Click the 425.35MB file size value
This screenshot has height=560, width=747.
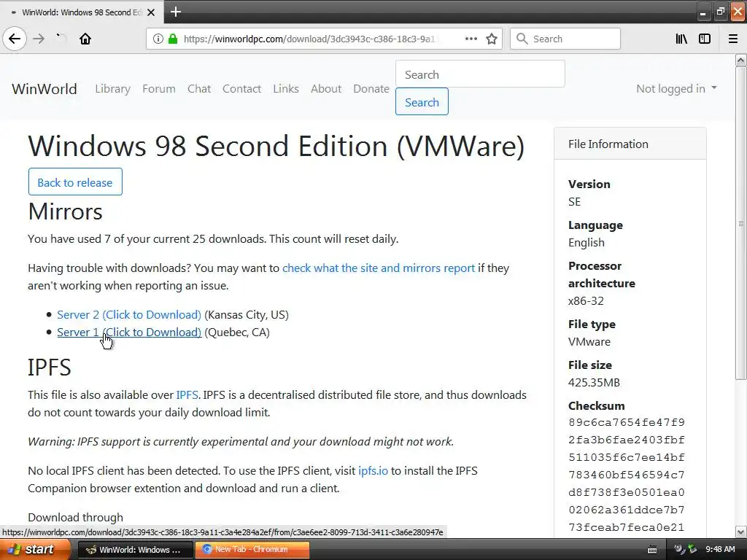(x=594, y=383)
